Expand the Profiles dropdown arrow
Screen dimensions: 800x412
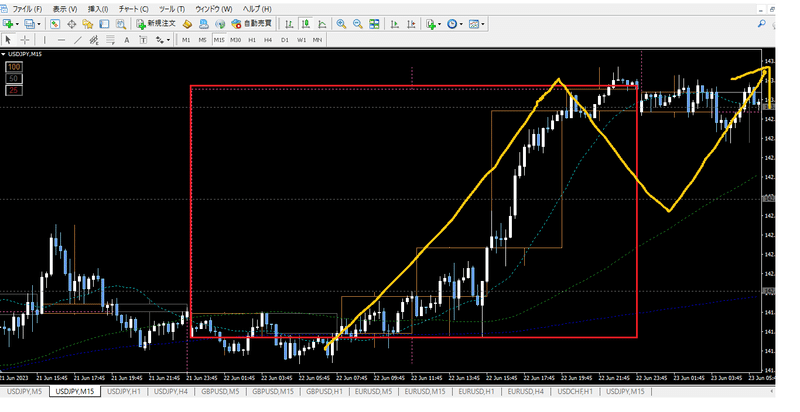38,24
